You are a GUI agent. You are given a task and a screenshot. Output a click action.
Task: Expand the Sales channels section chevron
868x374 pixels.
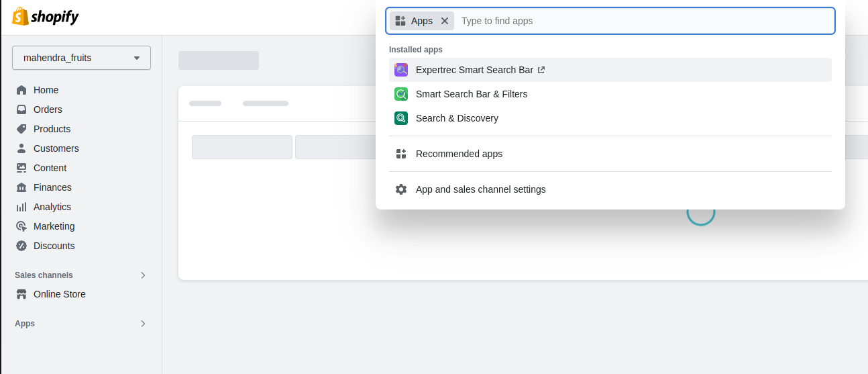point(143,275)
